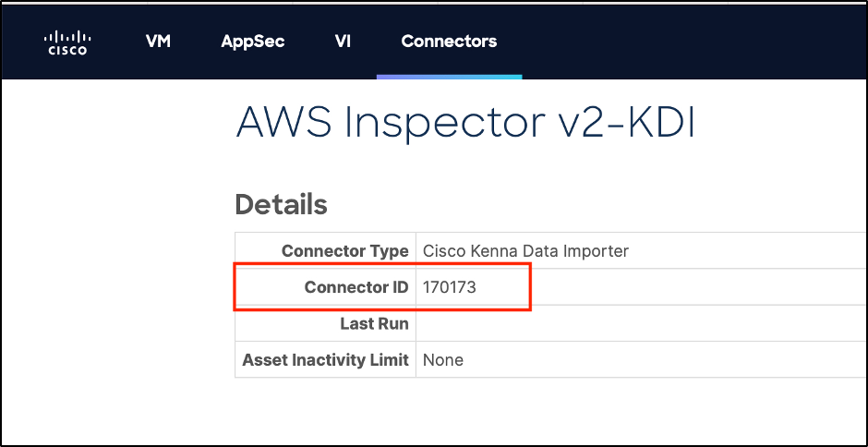This screenshot has width=868, height=447.
Task: Click empty navy header area right of Connectors
Action: pyautogui.click(x=693, y=42)
